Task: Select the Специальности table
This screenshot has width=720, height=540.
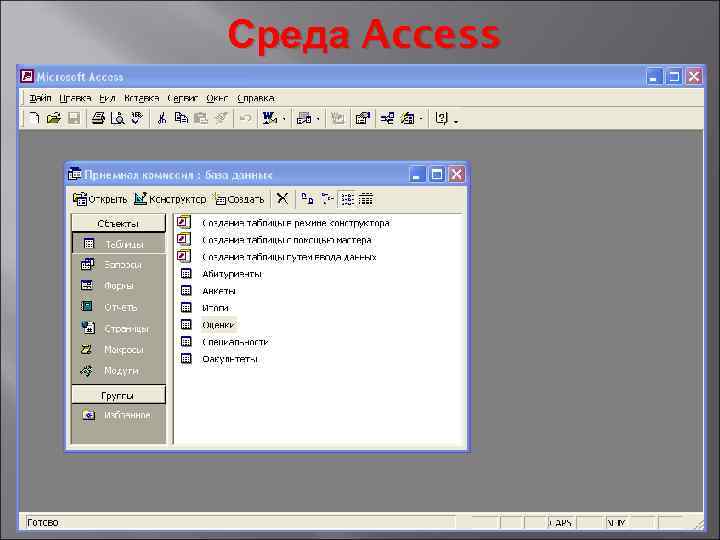Action: pos(224,342)
